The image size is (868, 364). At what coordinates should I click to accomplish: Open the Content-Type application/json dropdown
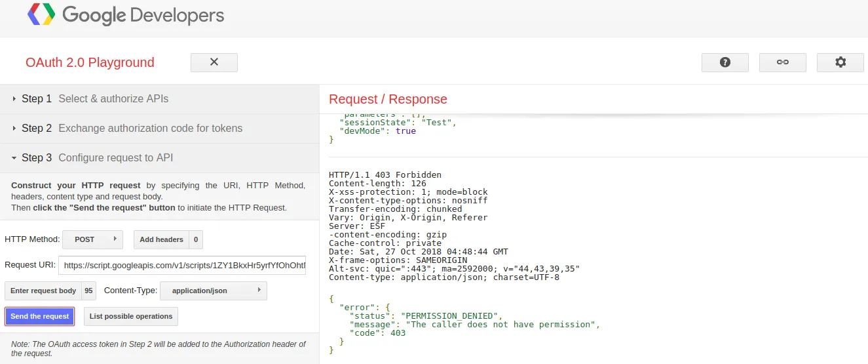click(216, 291)
